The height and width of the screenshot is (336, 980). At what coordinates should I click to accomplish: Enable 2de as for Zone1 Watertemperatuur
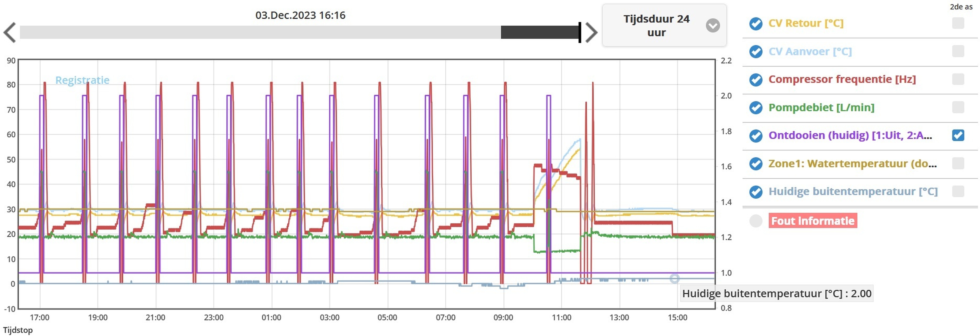point(958,163)
